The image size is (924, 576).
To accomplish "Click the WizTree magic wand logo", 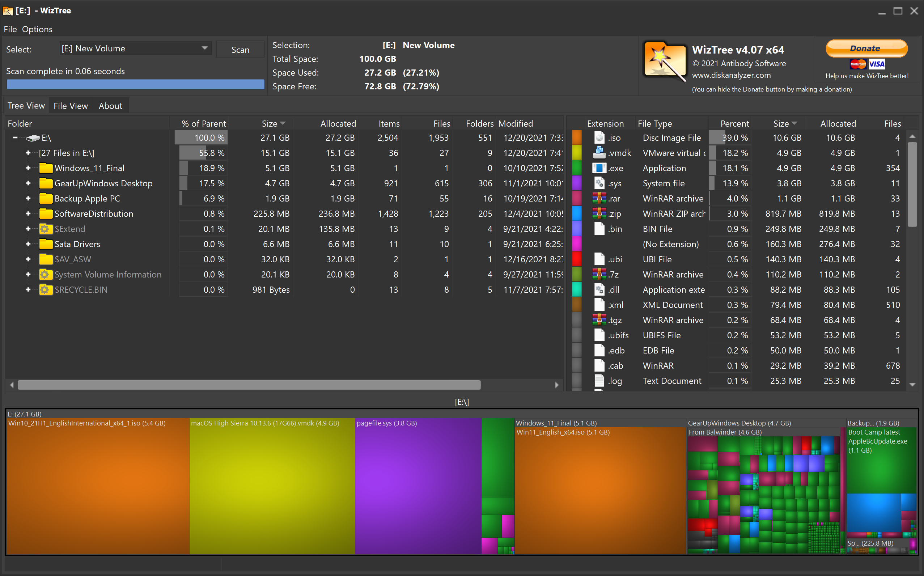I will (x=665, y=61).
